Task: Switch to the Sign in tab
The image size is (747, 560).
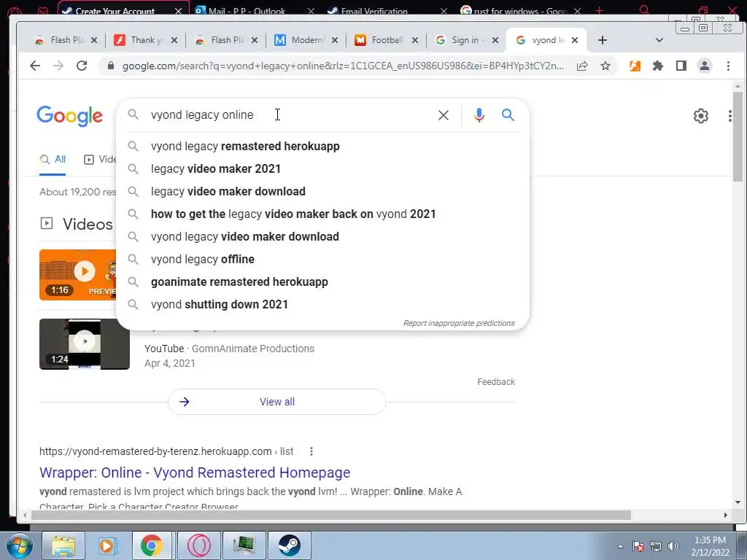Action: (x=465, y=40)
